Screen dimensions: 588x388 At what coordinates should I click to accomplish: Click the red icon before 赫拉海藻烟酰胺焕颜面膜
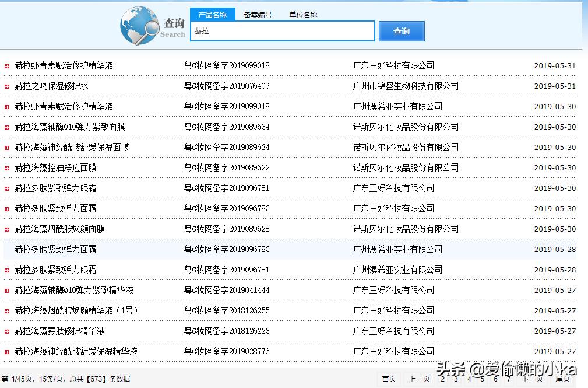pos(8,229)
